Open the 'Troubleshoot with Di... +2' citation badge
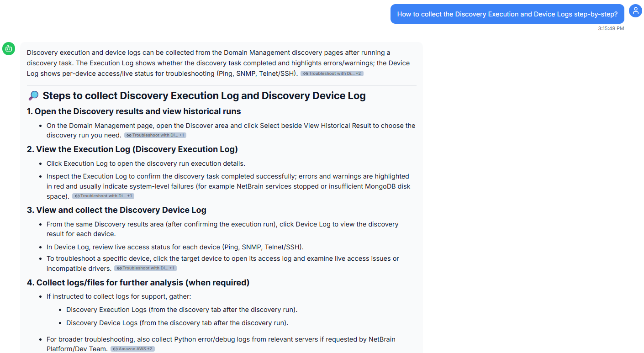 332,74
